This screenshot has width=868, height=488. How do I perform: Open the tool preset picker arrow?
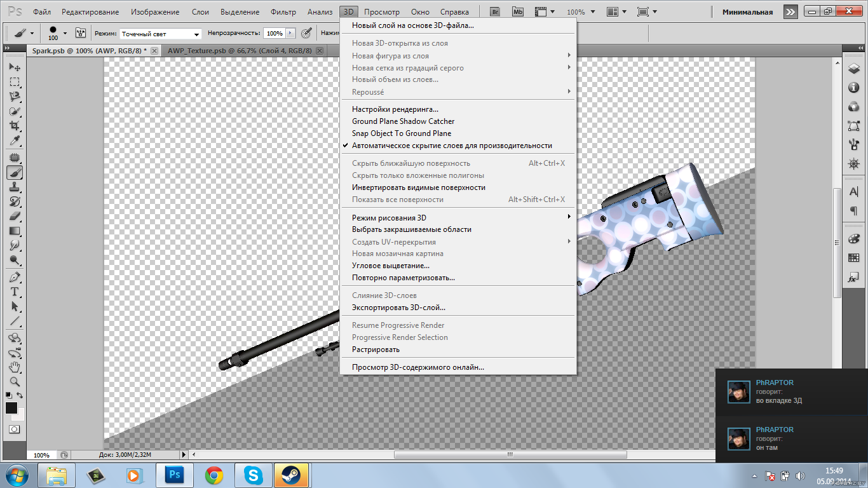coord(32,34)
